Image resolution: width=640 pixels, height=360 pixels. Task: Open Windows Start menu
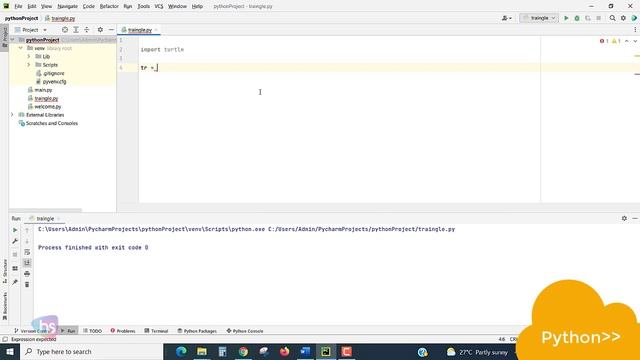(10, 351)
